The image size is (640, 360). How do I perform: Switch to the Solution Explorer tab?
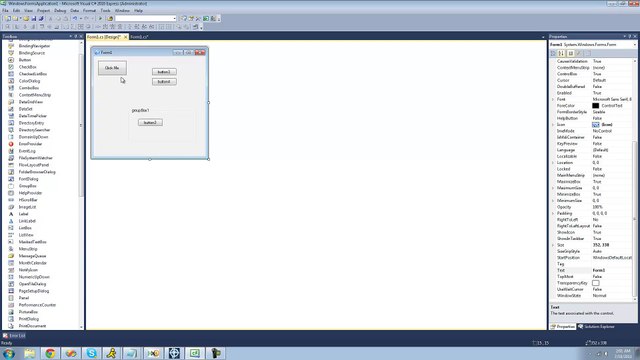pos(596,327)
